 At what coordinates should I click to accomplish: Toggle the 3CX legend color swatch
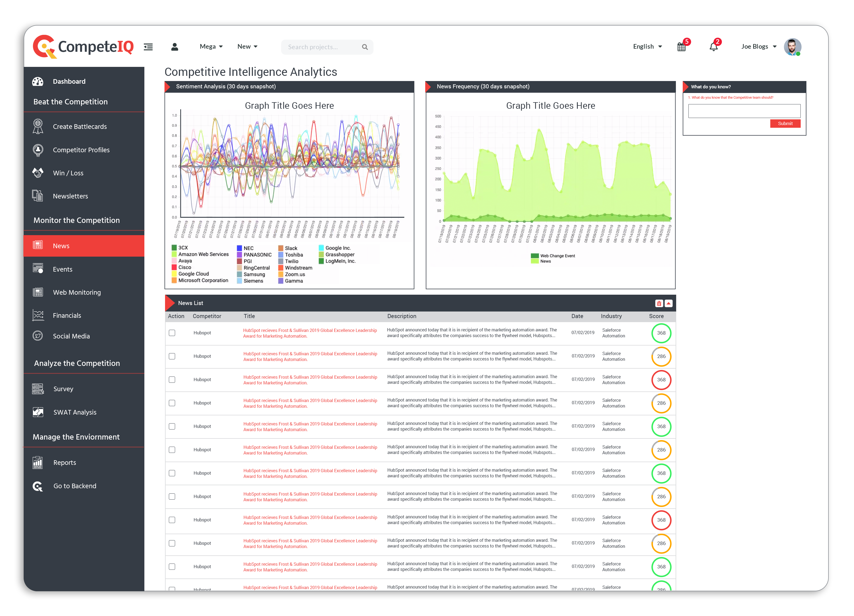pyautogui.click(x=174, y=248)
